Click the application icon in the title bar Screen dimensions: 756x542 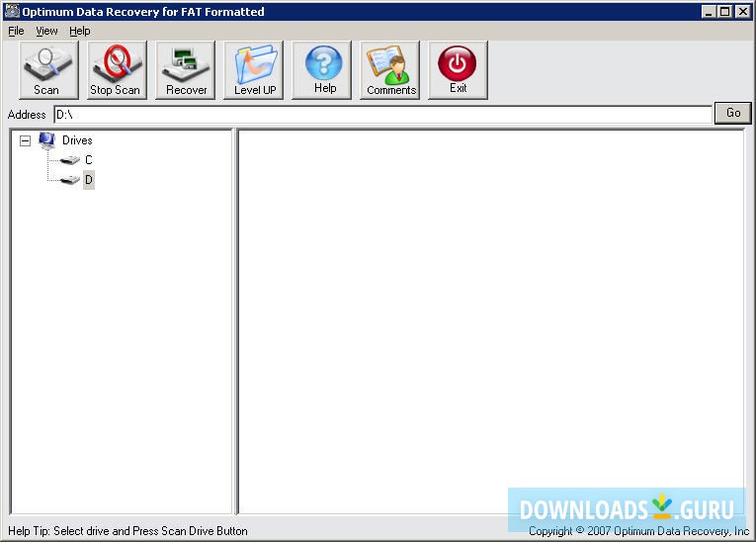pos(12,11)
